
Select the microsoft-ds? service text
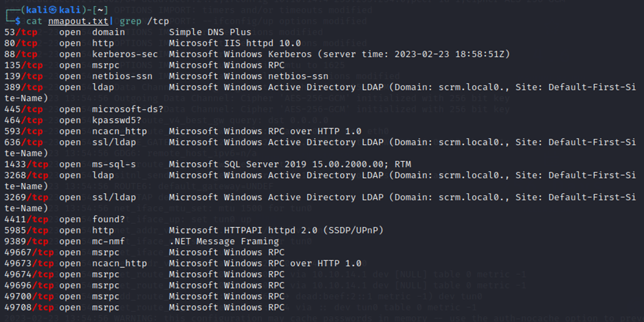click(128, 109)
